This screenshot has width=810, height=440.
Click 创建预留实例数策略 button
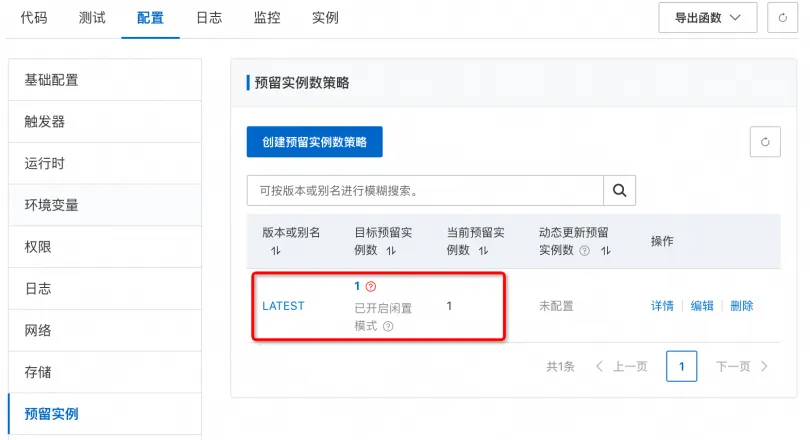coord(314,142)
